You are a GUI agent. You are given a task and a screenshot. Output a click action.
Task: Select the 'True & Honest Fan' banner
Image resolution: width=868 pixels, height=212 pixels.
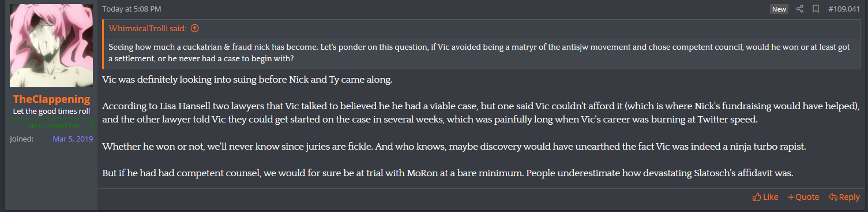tap(51, 125)
